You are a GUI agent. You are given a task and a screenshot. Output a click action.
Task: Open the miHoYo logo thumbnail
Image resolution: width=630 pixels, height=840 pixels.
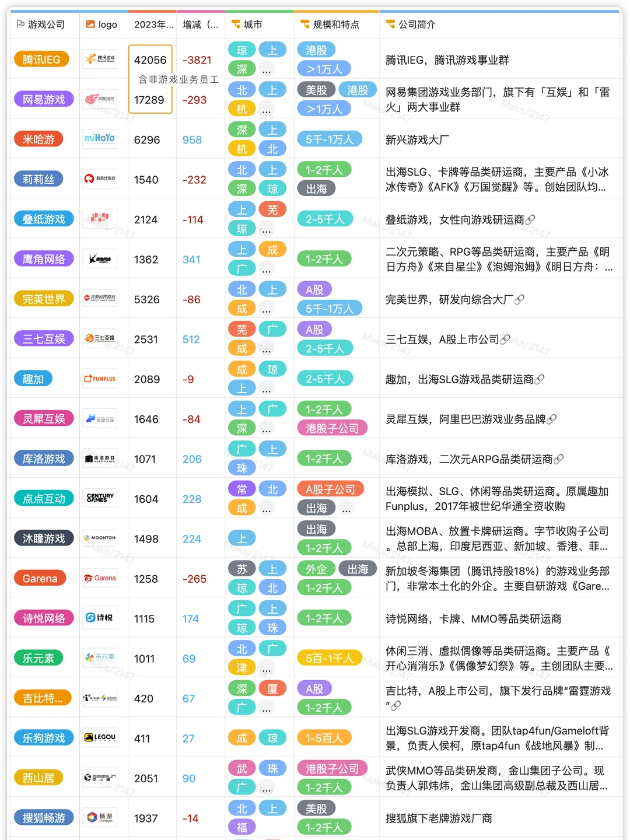pyautogui.click(x=100, y=139)
